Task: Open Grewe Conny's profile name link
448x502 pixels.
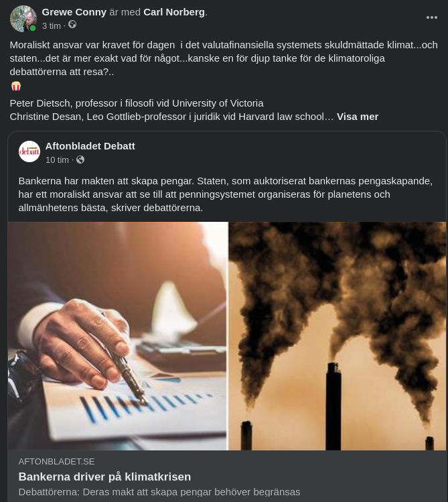Action: point(74,12)
